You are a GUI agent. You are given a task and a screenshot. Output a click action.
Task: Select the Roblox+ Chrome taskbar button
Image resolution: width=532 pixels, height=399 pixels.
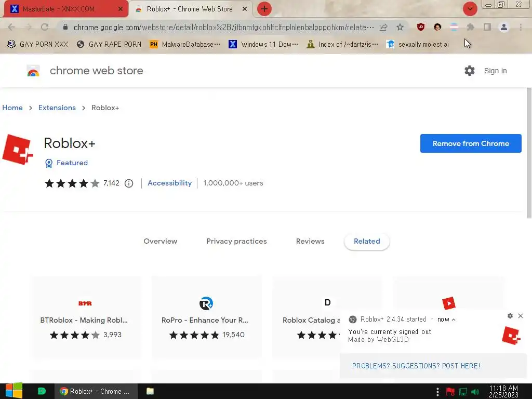tap(96, 391)
